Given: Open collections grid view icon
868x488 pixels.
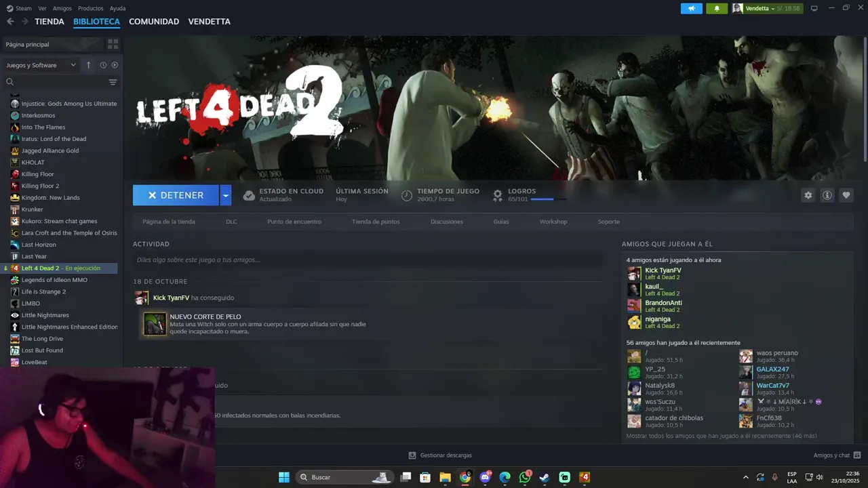Looking at the screenshot, I should (x=113, y=44).
